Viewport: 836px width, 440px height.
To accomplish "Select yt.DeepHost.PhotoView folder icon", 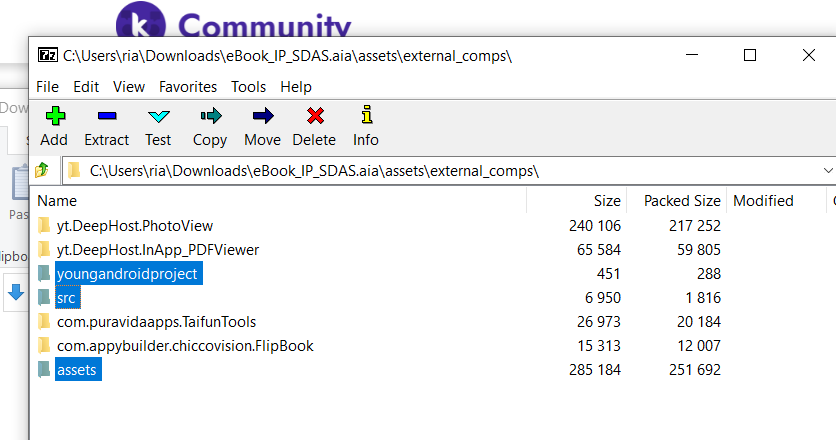I will pos(44,226).
